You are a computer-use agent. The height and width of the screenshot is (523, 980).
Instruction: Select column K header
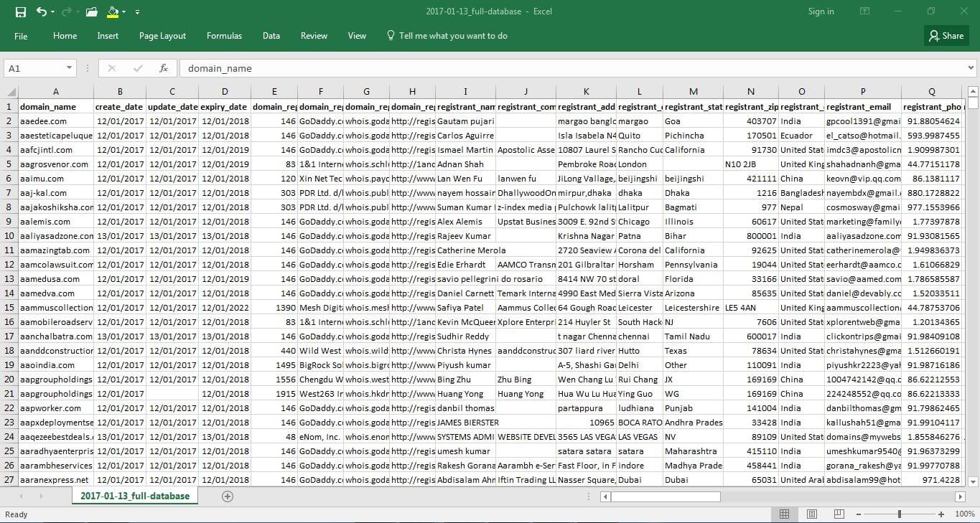[x=586, y=92]
